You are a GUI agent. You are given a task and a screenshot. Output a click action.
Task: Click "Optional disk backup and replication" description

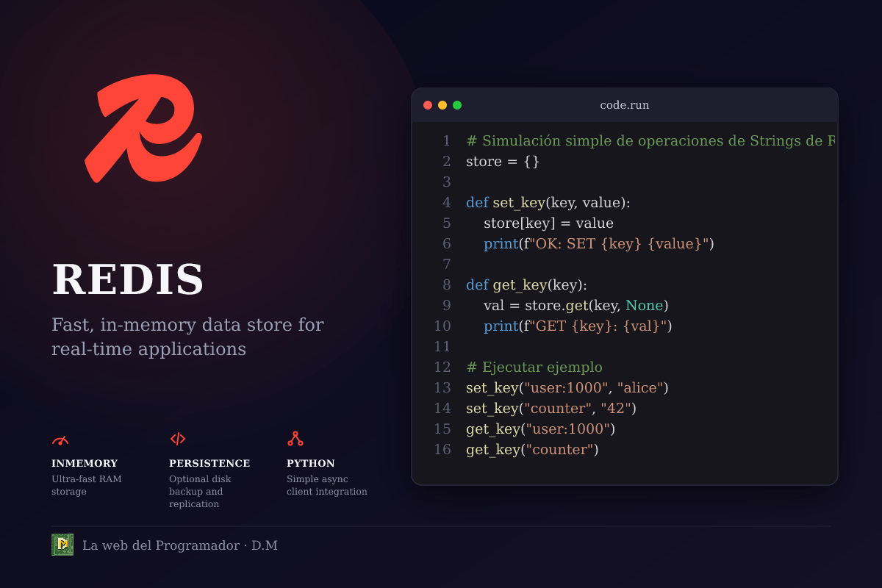pos(200,492)
